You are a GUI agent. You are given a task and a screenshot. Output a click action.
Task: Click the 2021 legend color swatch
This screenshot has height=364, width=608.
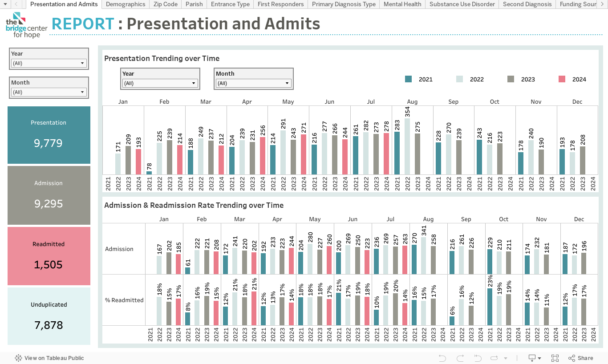(x=408, y=79)
